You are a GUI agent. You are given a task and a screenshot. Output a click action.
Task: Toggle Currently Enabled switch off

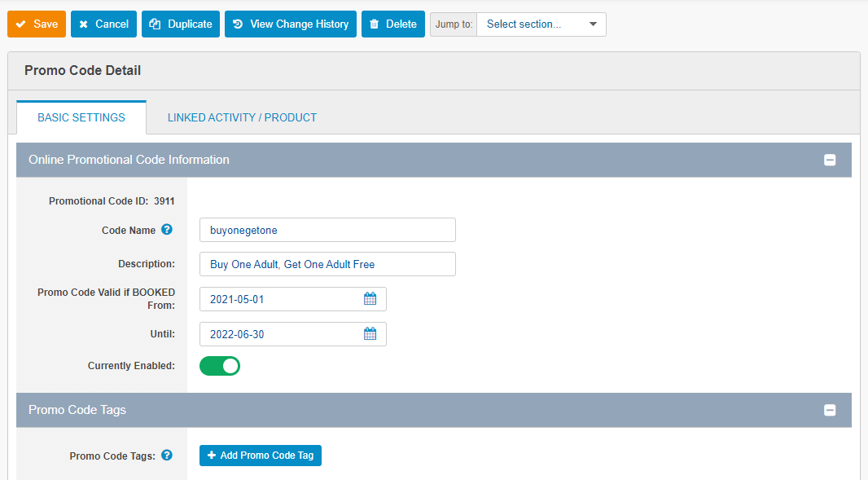[x=220, y=366]
